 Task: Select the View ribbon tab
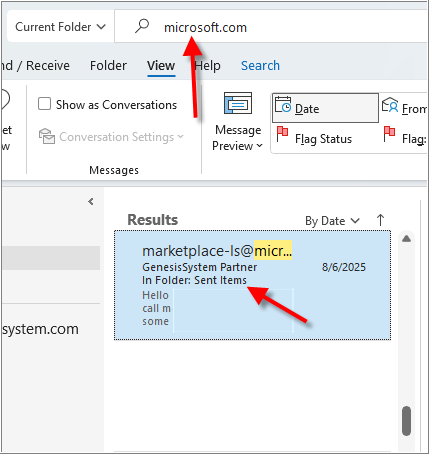161,65
